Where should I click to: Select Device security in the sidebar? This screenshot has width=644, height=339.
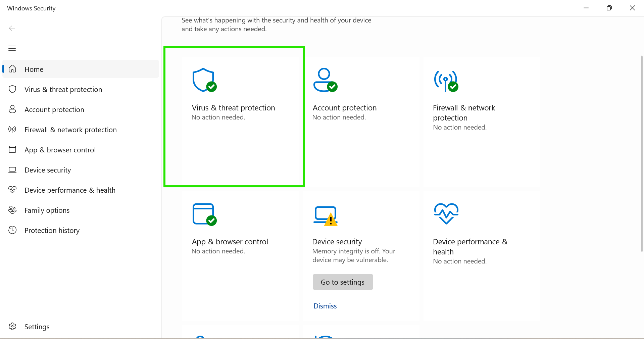point(81,170)
